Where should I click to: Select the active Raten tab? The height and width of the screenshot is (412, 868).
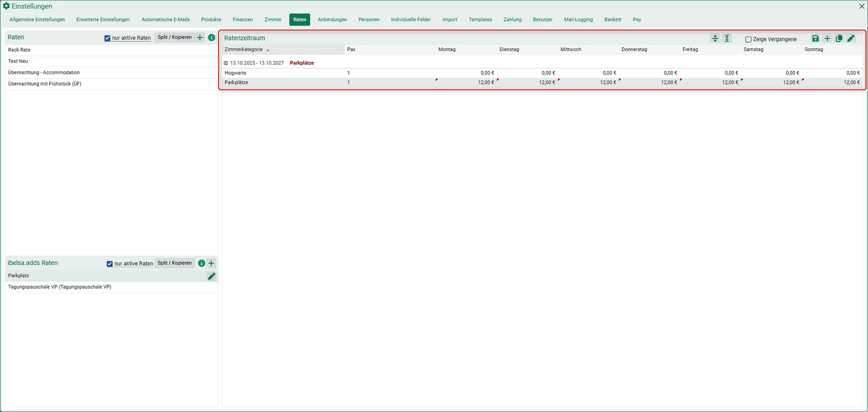(x=299, y=20)
